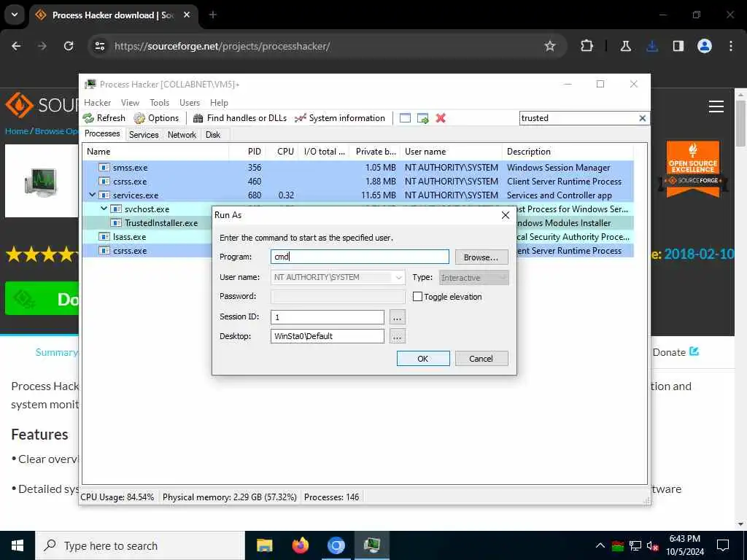Open the Help menu
The height and width of the screenshot is (560, 747).
219,103
